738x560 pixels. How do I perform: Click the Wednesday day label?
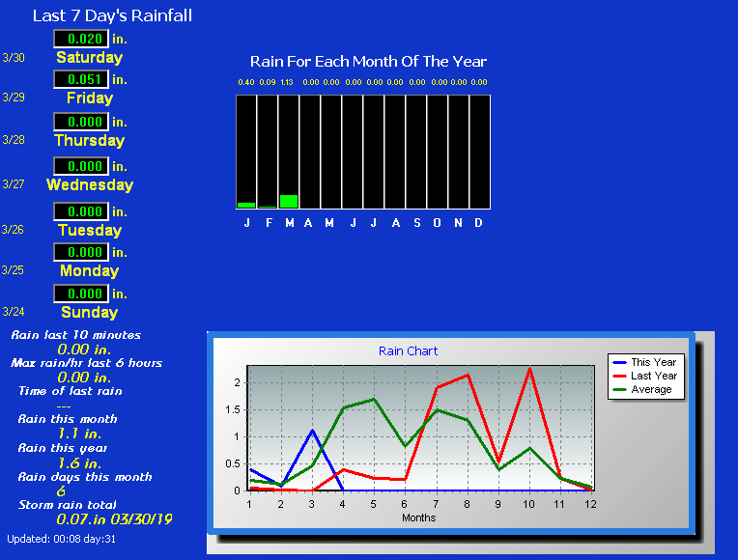coord(90,184)
